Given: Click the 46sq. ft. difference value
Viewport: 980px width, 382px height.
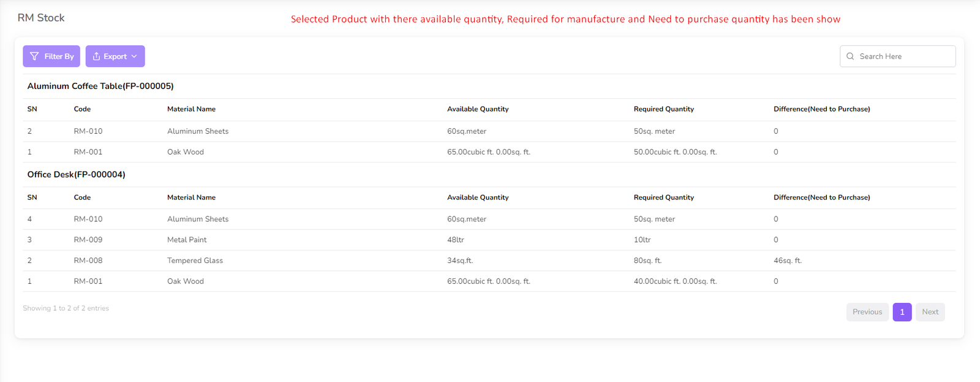Looking at the screenshot, I should [787, 261].
